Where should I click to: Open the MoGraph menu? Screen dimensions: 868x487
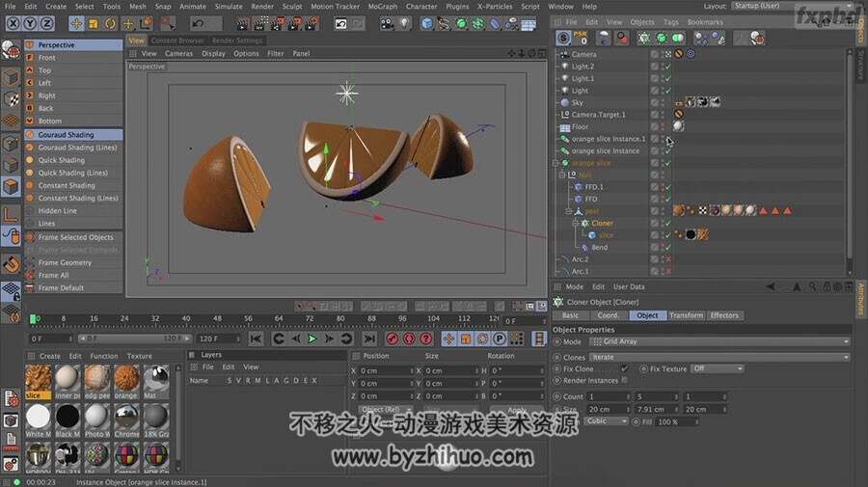tap(383, 7)
